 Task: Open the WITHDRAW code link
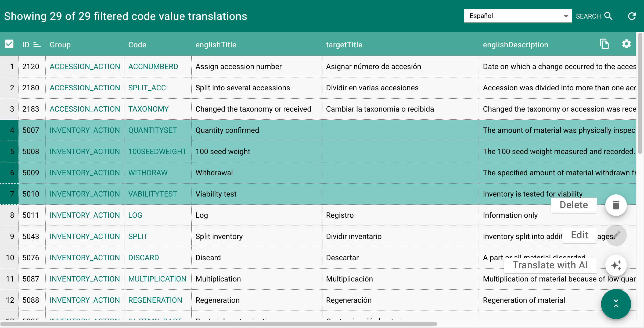[x=148, y=173]
